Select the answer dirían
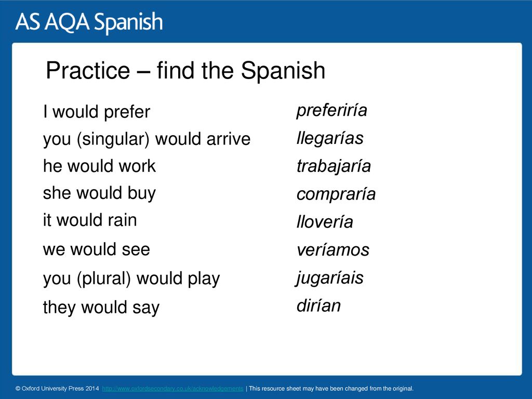Screen dimensions: 532x399 pos(318,305)
